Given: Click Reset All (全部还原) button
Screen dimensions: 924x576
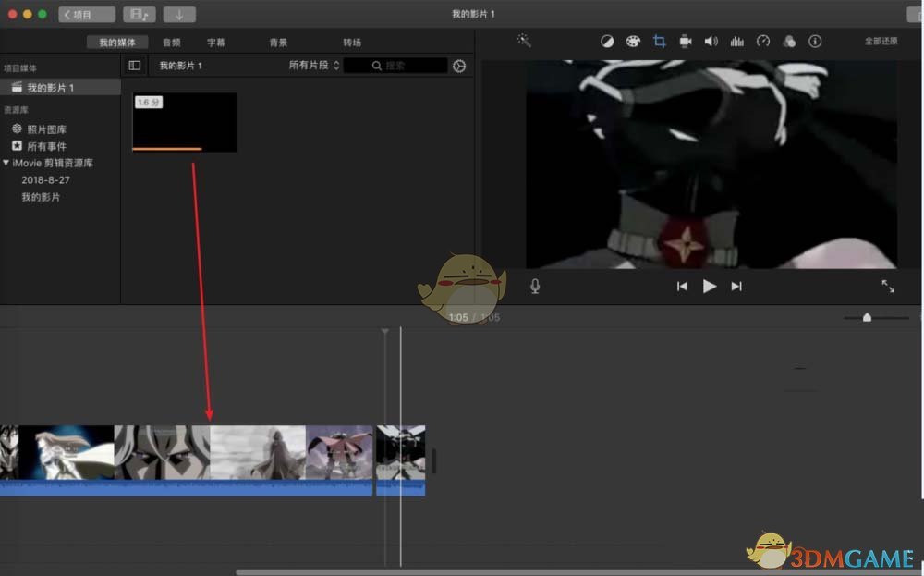Looking at the screenshot, I should [x=881, y=42].
